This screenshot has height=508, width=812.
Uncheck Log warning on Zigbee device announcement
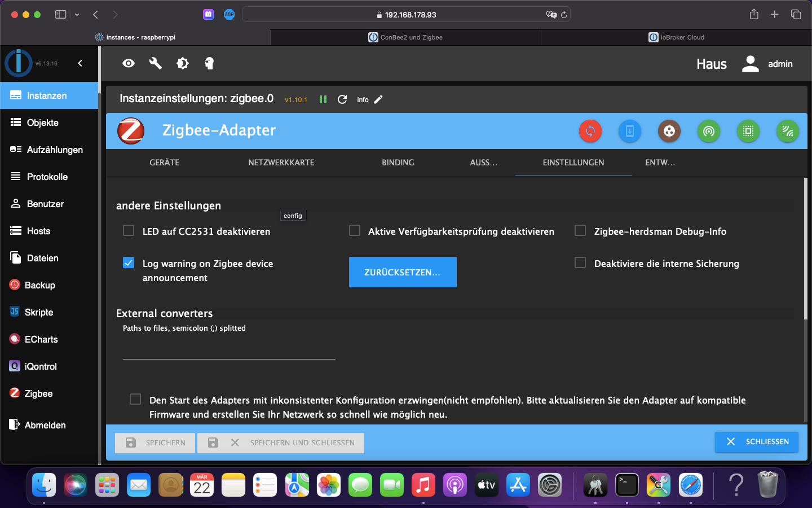[129, 262]
